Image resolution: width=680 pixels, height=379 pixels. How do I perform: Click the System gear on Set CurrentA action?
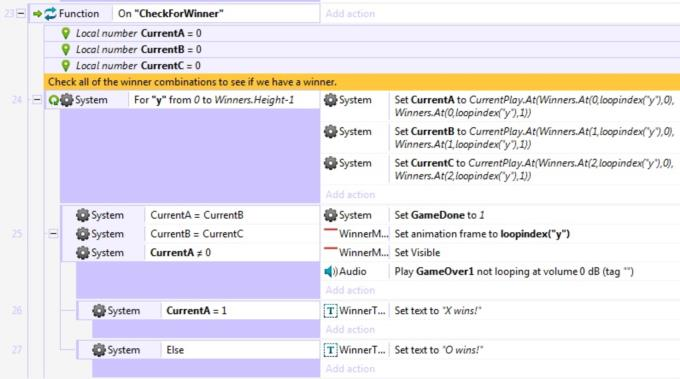(x=330, y=100)
